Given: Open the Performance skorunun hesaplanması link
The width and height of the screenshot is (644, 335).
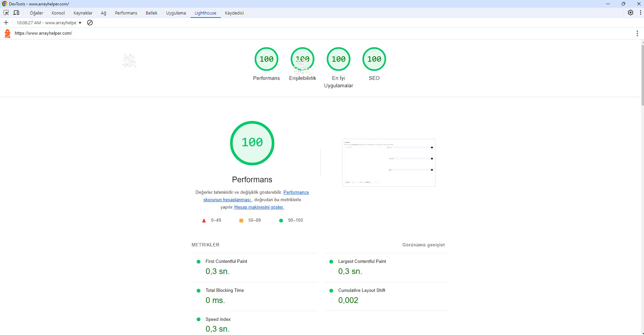Looking at the screenshot, I should click(x=296, y=192).
